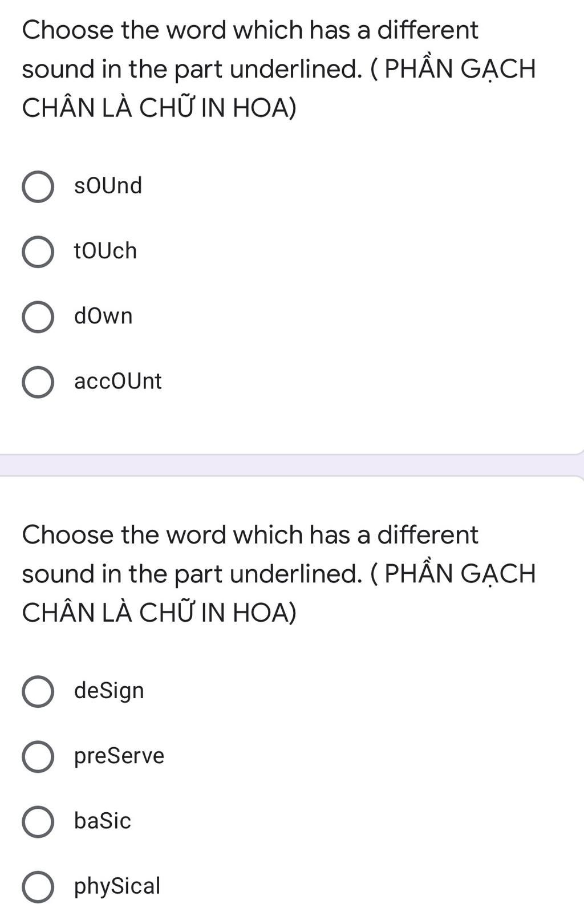Click the 'preServe' answer label text

[x=119, y=756]
